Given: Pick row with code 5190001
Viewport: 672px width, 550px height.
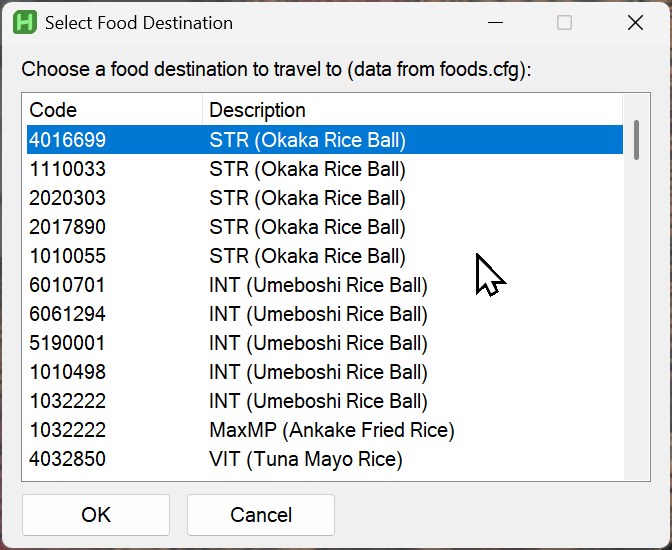Looking at the screenshot, I should point(324,343).
